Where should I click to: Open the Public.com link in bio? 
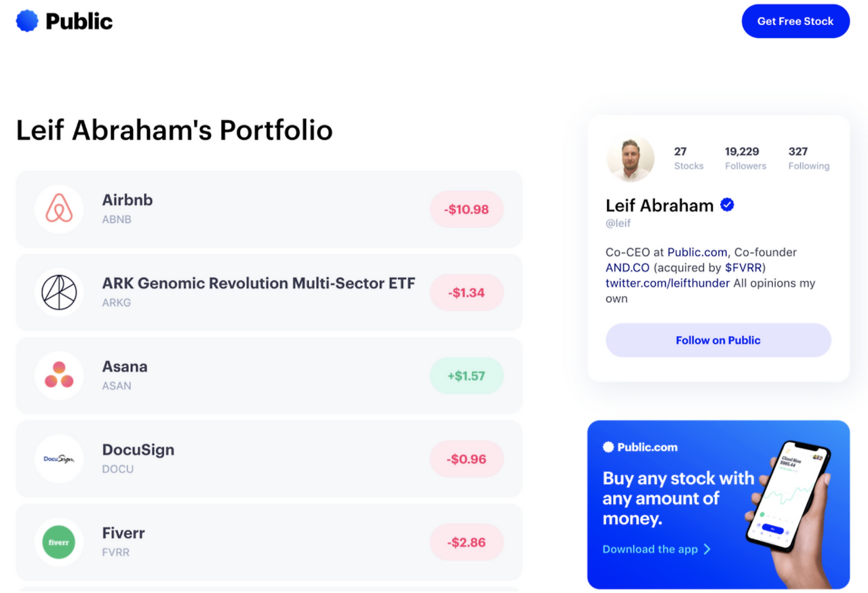pos(697,252)
